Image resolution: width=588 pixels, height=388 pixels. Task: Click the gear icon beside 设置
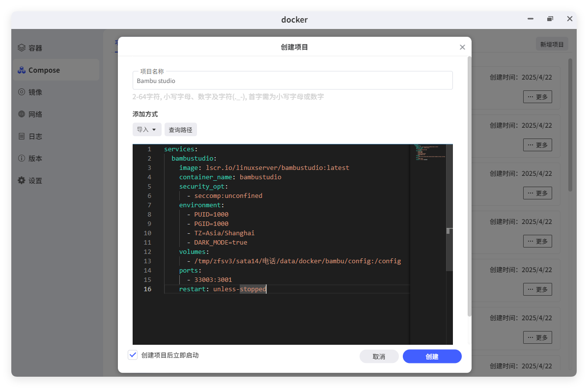[x=22, y=180]
